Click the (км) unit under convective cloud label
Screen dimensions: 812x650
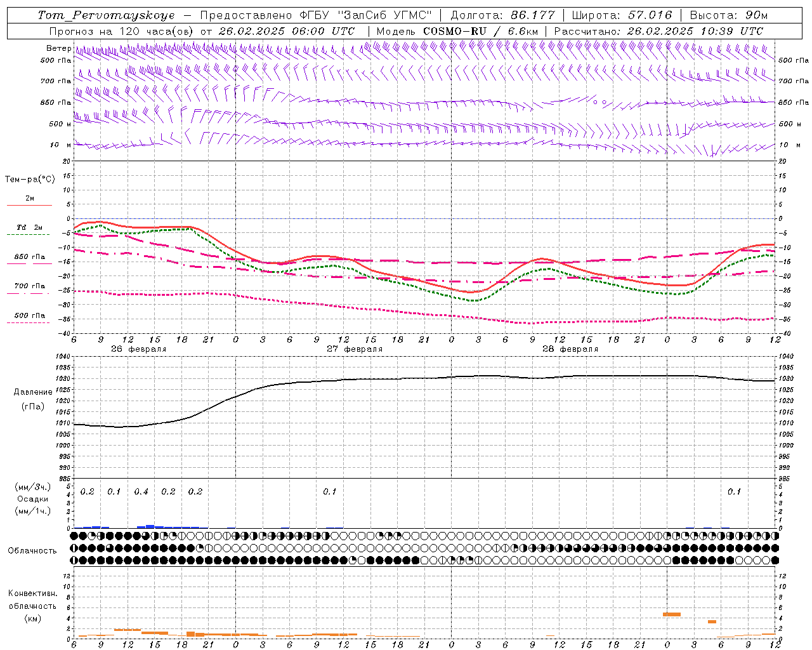click(x=32, y=618)
